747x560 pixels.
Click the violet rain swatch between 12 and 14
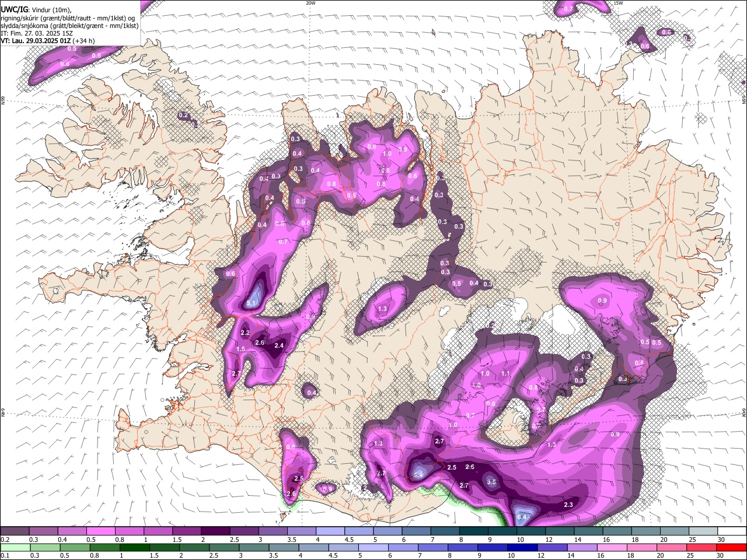coord(552,547)
